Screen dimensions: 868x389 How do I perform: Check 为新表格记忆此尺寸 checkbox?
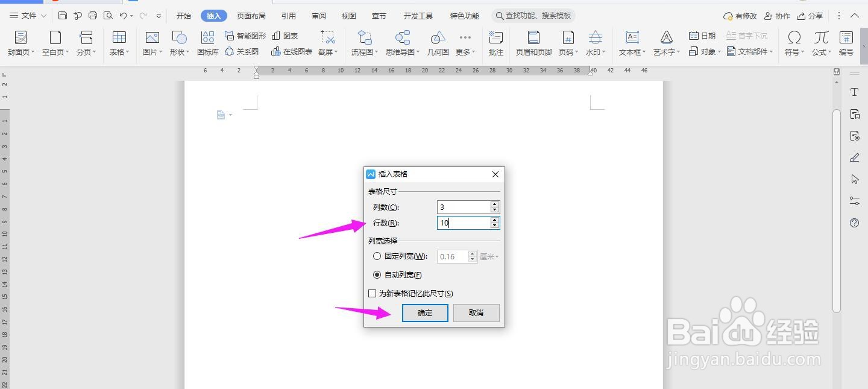pos(372,294)
